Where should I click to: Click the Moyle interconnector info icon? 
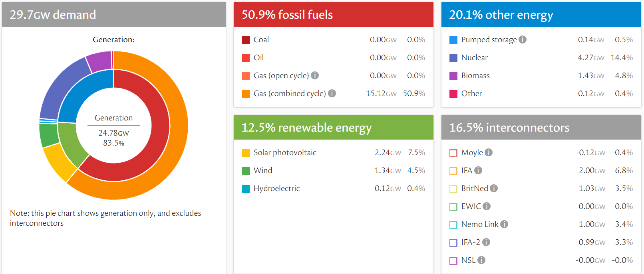[x=489, y=152]
